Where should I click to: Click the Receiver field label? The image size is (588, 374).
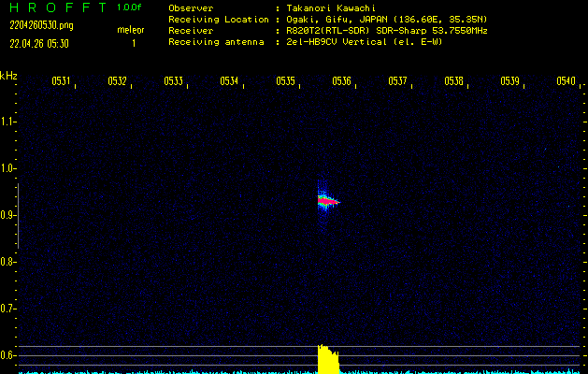point(191,31)
